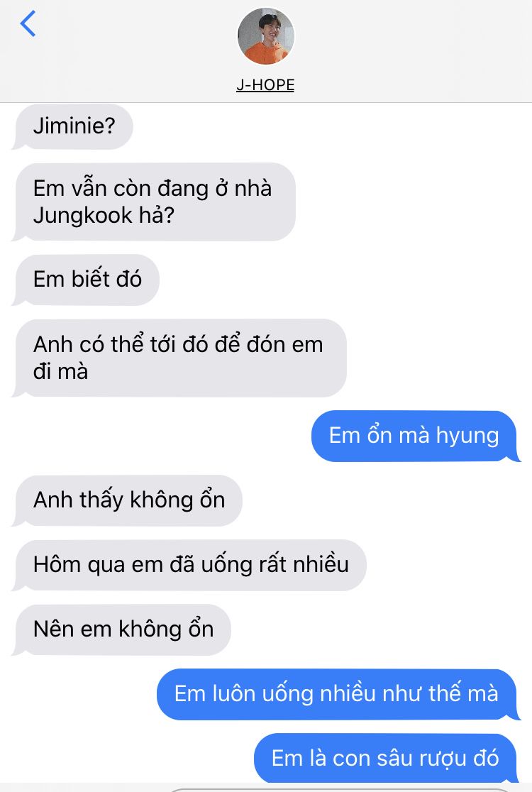Image resolution: width=532 pixels, height=792 pixels.
Task: Tap the "Nên em không ổn" bubble
Action: click(122, 629)
